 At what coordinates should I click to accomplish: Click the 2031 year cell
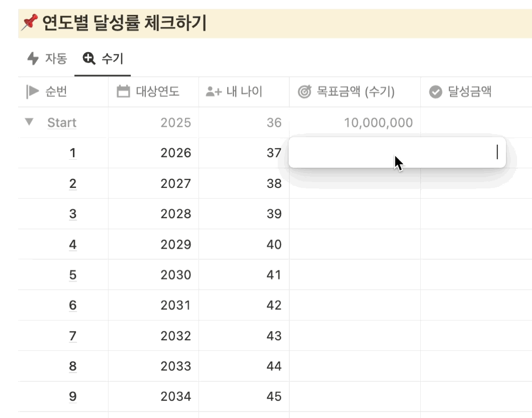pos(153,305)
